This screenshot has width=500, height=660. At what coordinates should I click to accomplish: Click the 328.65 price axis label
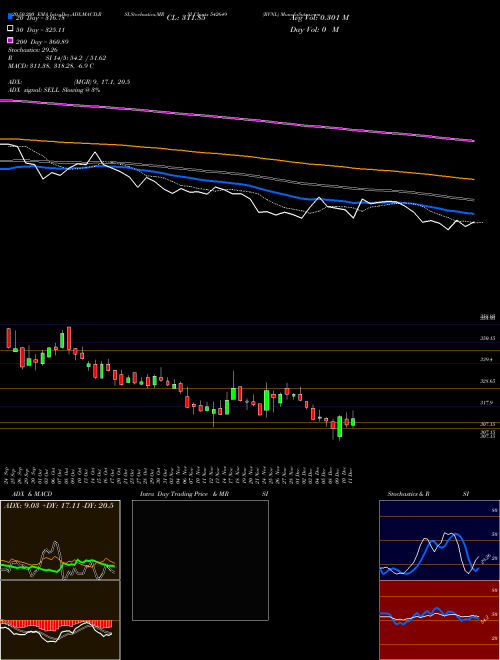pyautogui.click(x=488, y=381)
